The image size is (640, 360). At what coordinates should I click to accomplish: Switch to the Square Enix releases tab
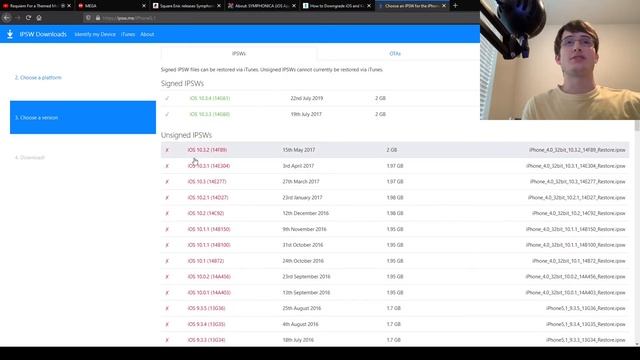(x=186, y=6)
